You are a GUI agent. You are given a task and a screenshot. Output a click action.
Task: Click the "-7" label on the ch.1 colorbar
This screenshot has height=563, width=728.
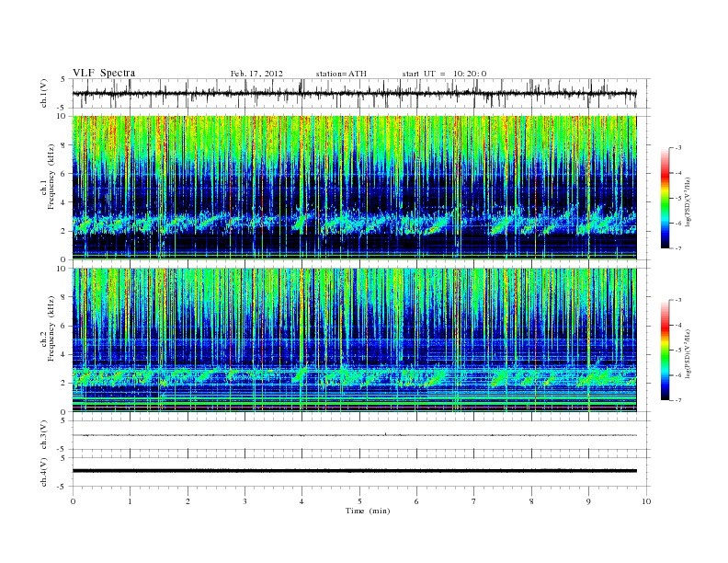678,248
